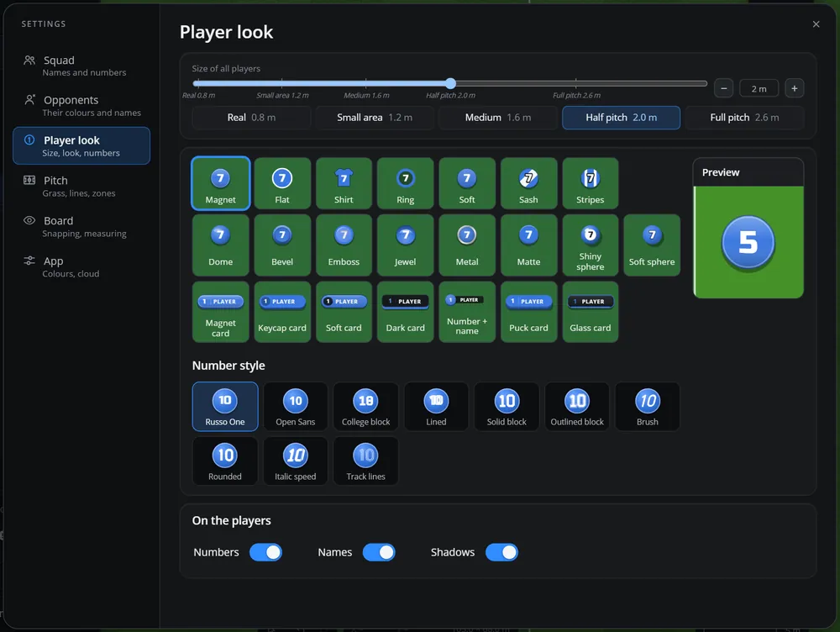Open Board settings section

click(x=81, y=226)
